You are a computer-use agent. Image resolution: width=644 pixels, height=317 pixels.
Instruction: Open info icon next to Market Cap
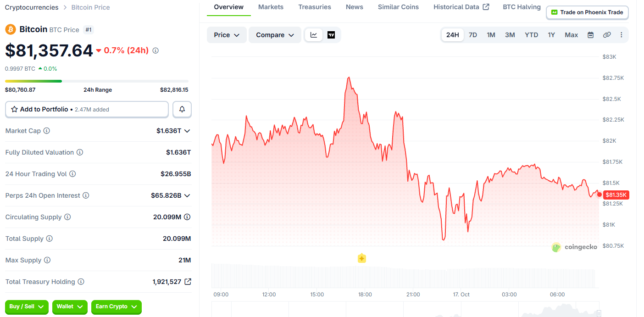point(46,131)
